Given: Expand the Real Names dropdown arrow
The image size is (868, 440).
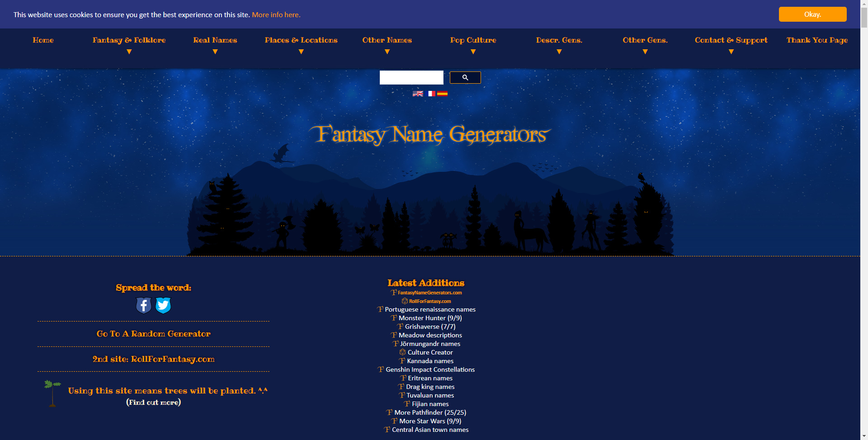Looking at the screenshot, I should coord(215,52).
